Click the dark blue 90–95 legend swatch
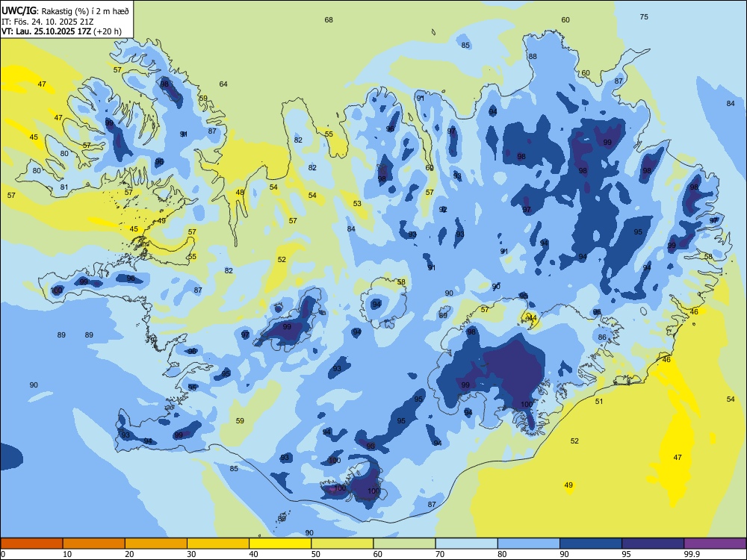This screenshot has width=747, height=560. 591,544
